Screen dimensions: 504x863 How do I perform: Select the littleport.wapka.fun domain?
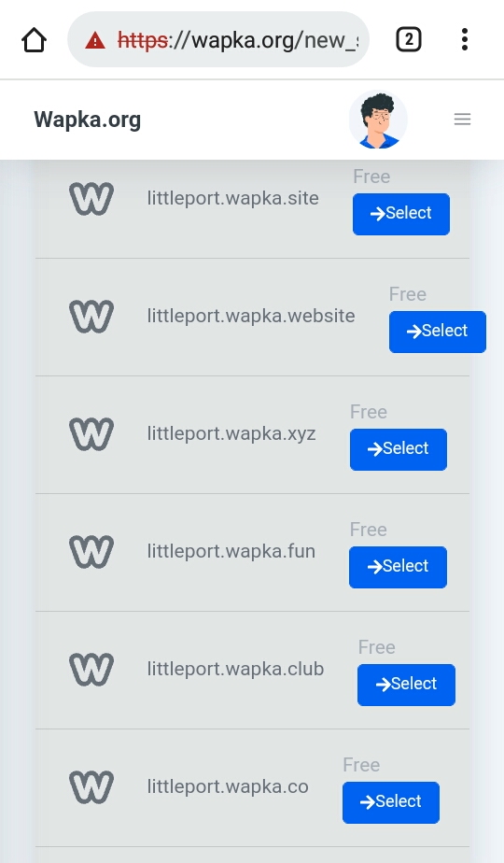pos(398,568)
